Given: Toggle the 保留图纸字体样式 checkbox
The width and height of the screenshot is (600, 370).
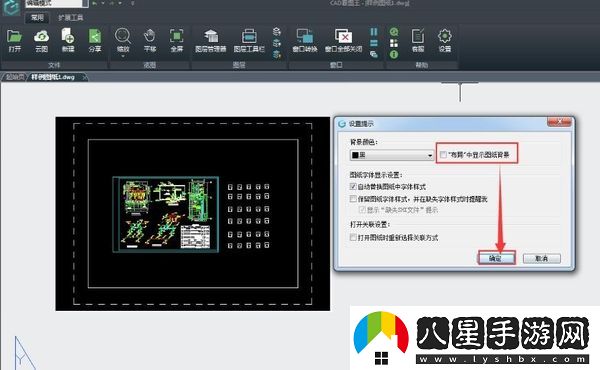Looking at the screenshot, I should coord(353,199).
